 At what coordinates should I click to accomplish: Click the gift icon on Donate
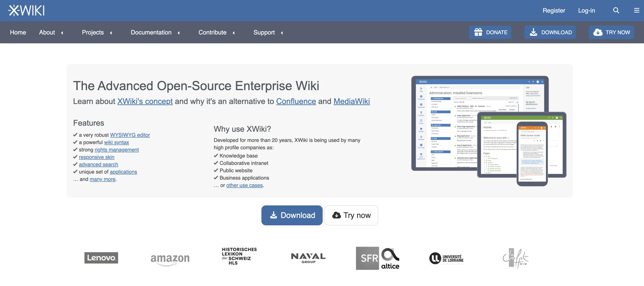pyautogui.click(x=478, y=32)
